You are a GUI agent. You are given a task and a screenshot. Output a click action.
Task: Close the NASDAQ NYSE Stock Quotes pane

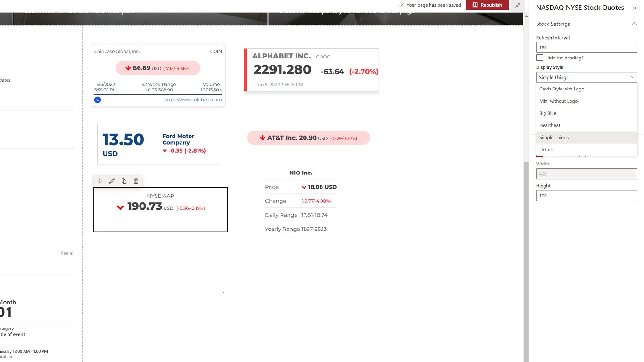click(x=634, y=8)
